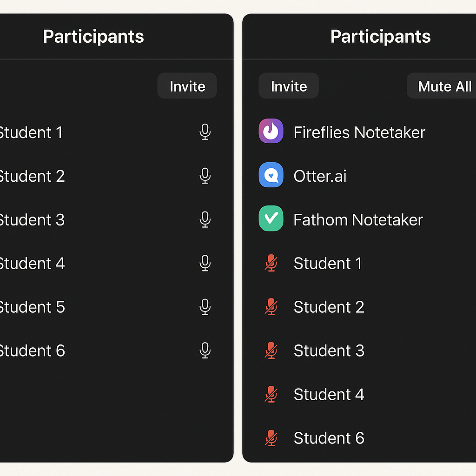This screenshot has width=476, height=476.
Task: Mute Student 2 microphone in left panel
Action: (205, 176)
